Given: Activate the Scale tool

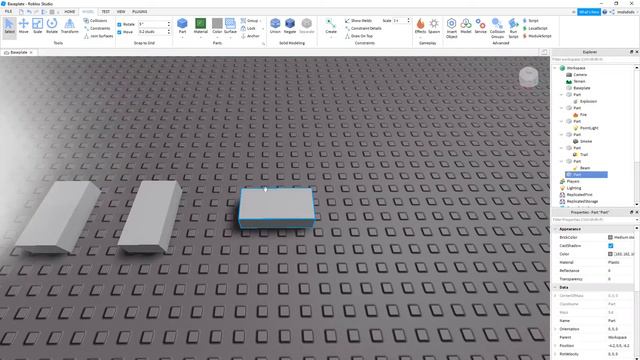Looking at the screenshot, I should pos(38,27).
